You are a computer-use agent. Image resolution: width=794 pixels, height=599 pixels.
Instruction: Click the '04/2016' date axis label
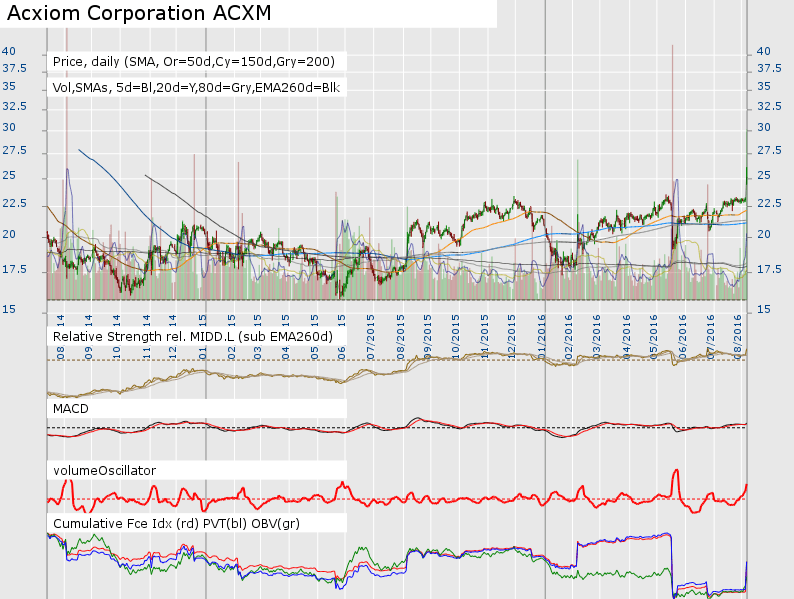point(626,337)
